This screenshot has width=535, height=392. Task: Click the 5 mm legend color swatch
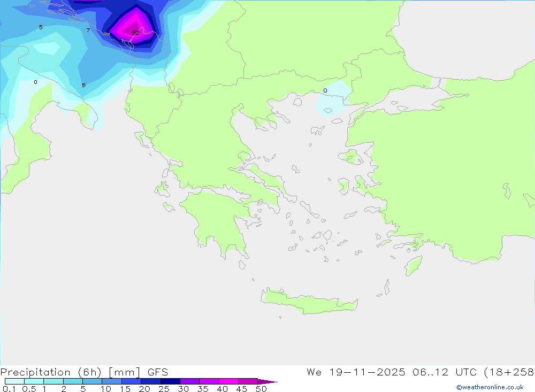[93, 381]
